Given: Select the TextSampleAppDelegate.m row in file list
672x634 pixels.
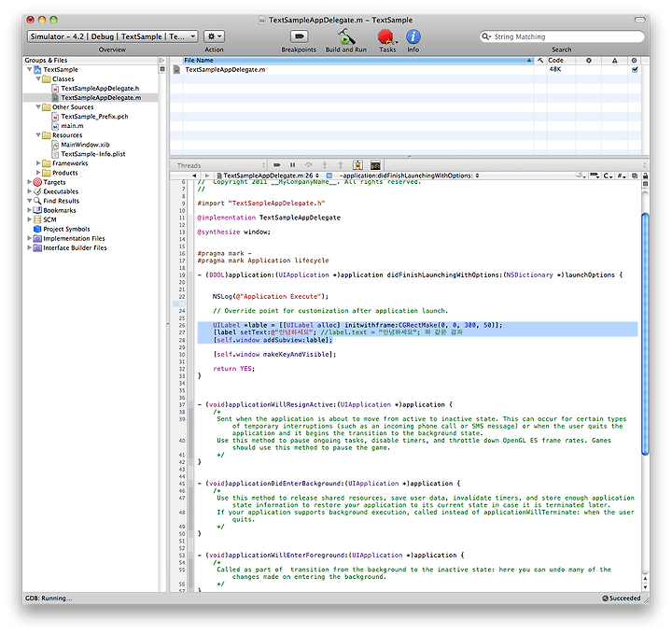Looking at the screenshot, I should (405, 69).
